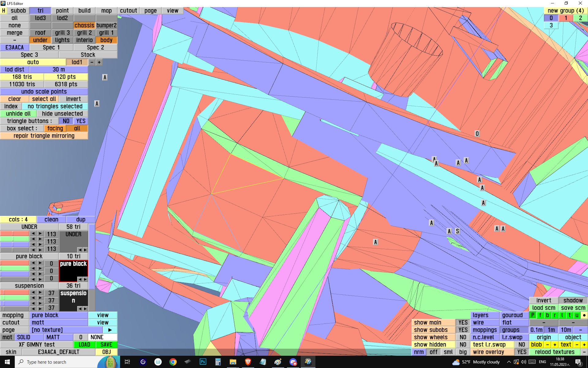
Task: Open the cutout selector showing matt
Action: click(58, 322)
